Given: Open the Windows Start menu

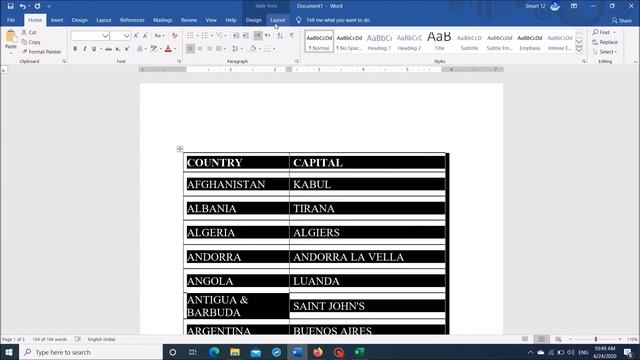Looking at the screenshot, I should click(9, 352).
